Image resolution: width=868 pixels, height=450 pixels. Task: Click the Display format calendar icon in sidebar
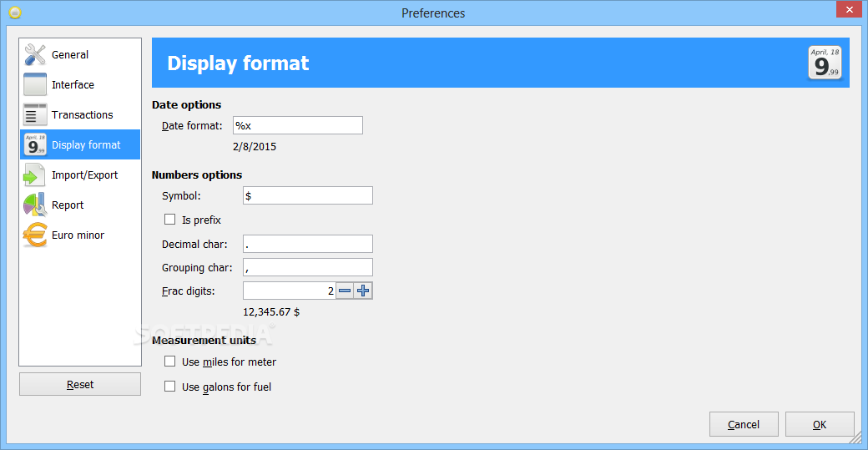pos(35,144)
